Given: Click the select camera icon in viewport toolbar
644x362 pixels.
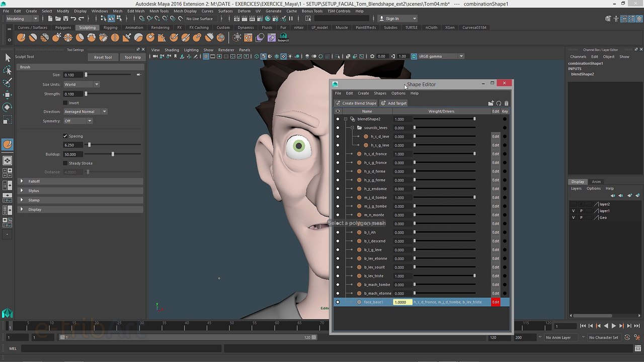Looking at the screenshot, I should pos(155,56).
